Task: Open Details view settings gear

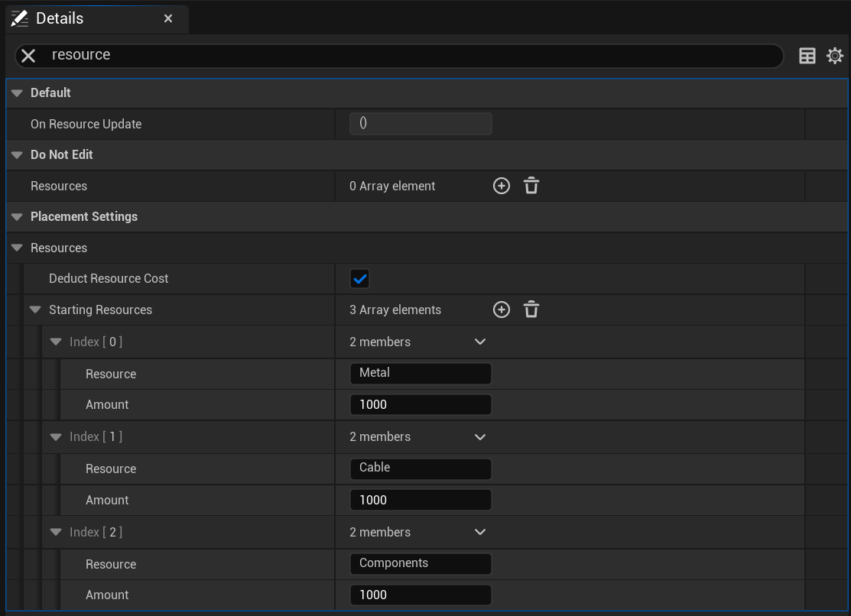Action: 834,56
